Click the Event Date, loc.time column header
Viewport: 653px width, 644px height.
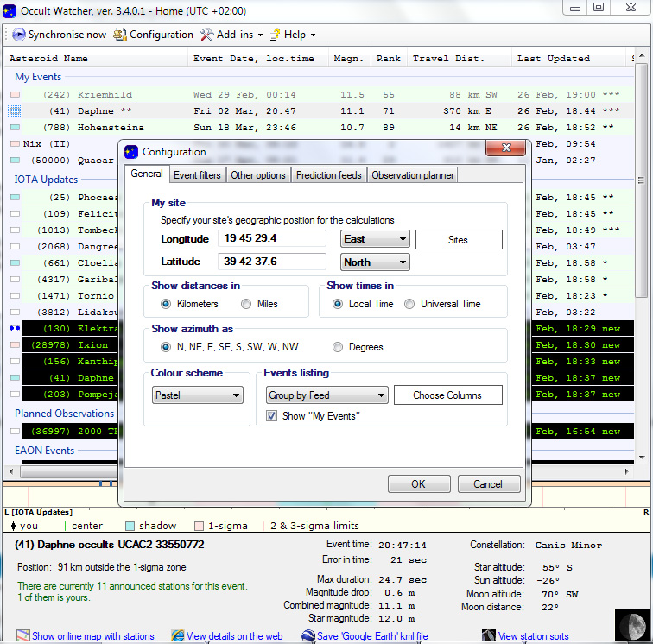(x=258, y=59)
